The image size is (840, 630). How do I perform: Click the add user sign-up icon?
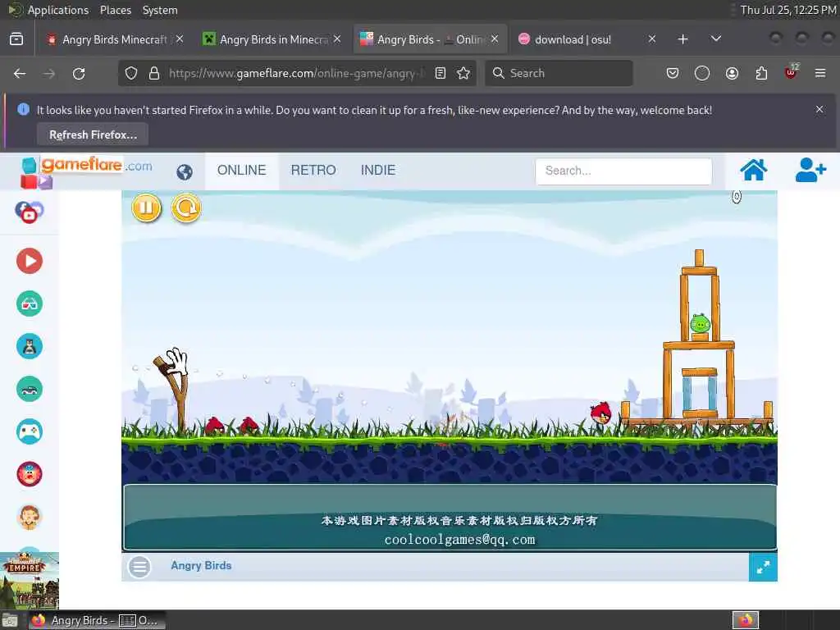pos(810,171)
